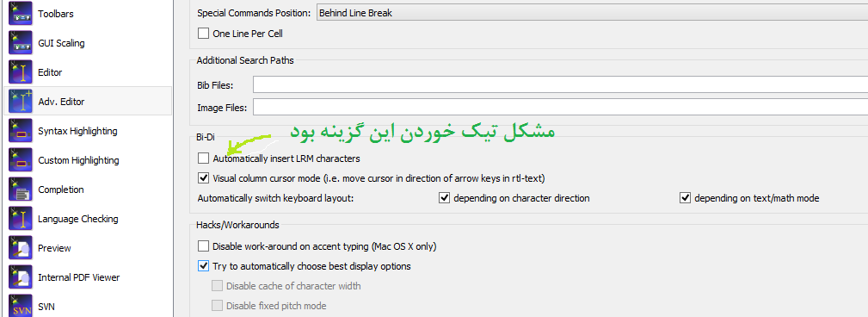Toggle depending on text/math mode checkbox
Image resolution: width=868 pixels, height=317 pixels.
(x=686, y=198)
